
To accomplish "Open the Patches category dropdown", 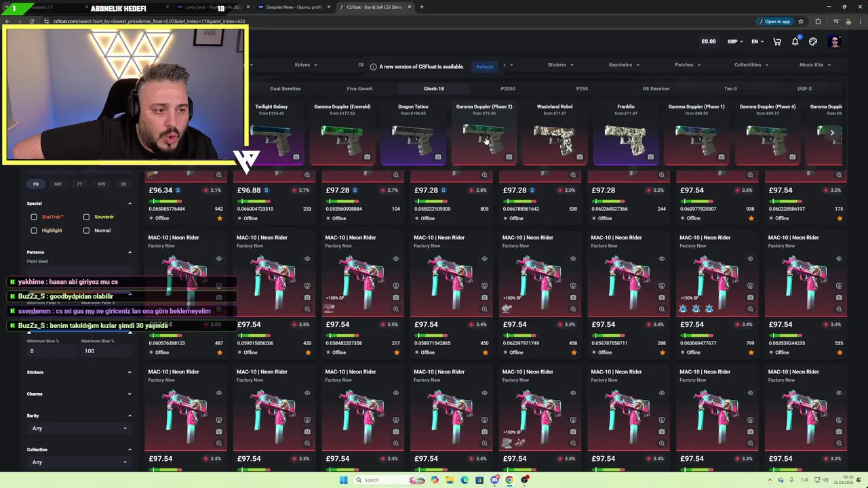I will (x=688, y=65).
